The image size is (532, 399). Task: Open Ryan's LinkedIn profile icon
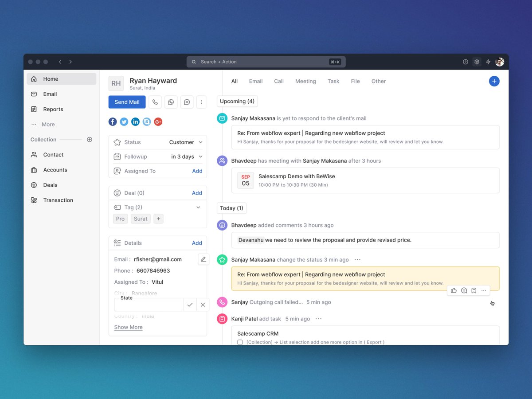(136, 121)
